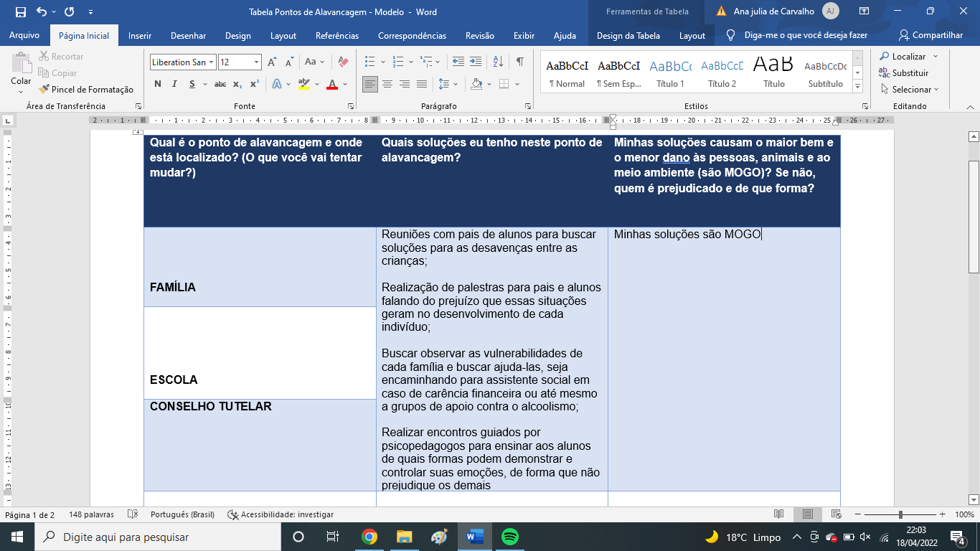Toggle Bold formatting
The image size is (980, 551).
pyautogui.click(x=158, y=85)
